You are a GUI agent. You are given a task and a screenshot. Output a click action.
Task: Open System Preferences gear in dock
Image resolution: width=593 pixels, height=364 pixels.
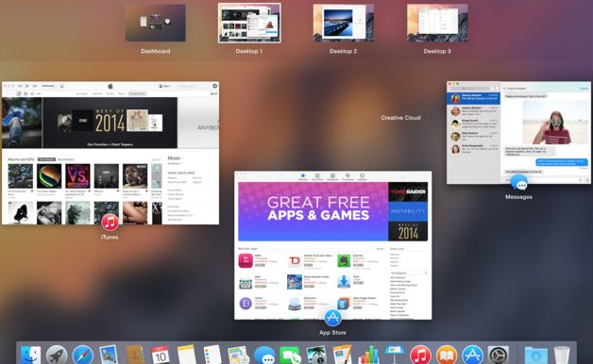click(499, 356)
